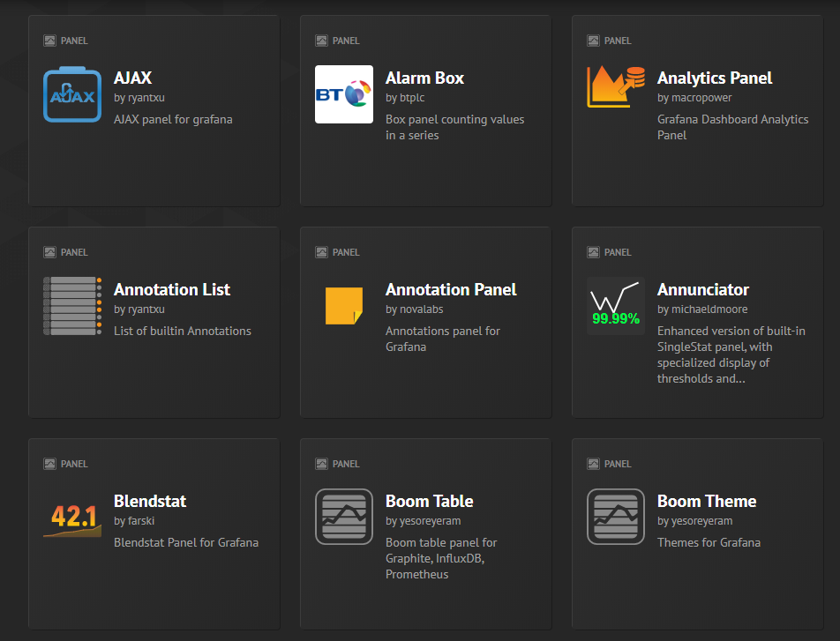Click the Annunciator 99.99% icon
Screen dimensions: 840x641
pyautogui.click(x=616, y=306)
